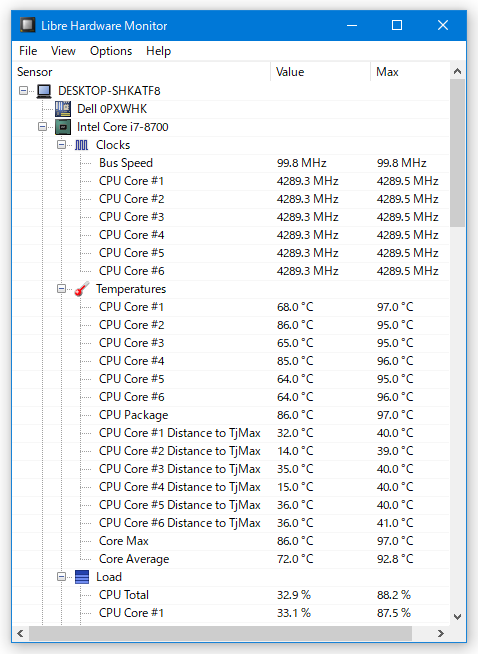This screenshot has height=654, width=478.
Task: Select CPU Core #1 under Temperatures
Action: [x=231, y=307]
